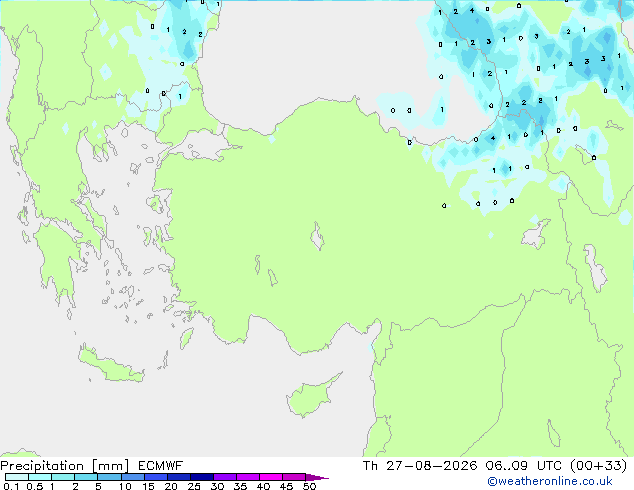The width and height of the screenshot is (634, 490).
Task: Click the legend arrow tip above 50
Action: [x=317, y=477]
